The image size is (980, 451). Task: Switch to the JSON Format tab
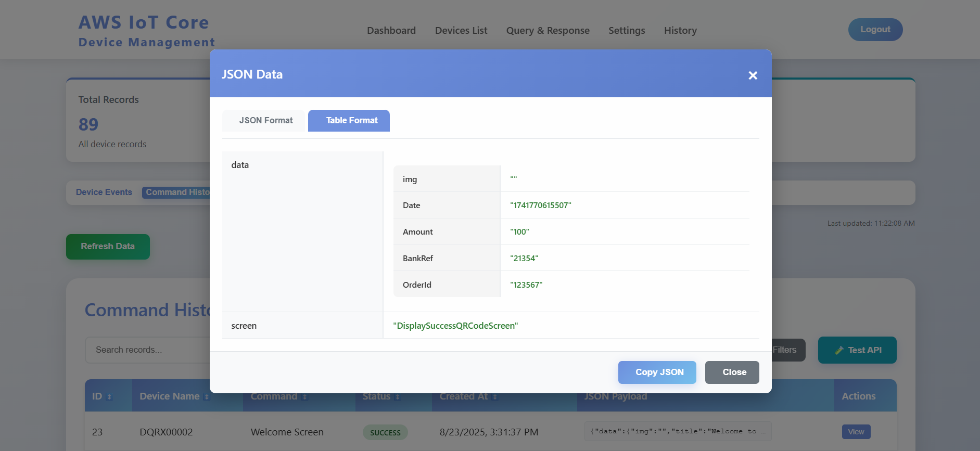click(x=265, y=121)
